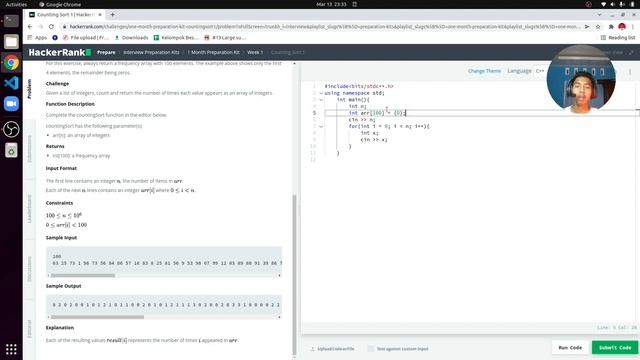Go to Interview Preparation Kits breadcrumb
The width and height of the screenshot is (640, 360).
tap(151, 52)
